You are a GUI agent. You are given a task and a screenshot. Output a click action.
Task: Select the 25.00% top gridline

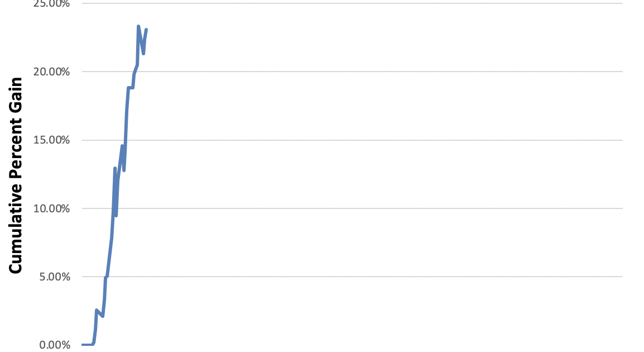coord(379,3)
